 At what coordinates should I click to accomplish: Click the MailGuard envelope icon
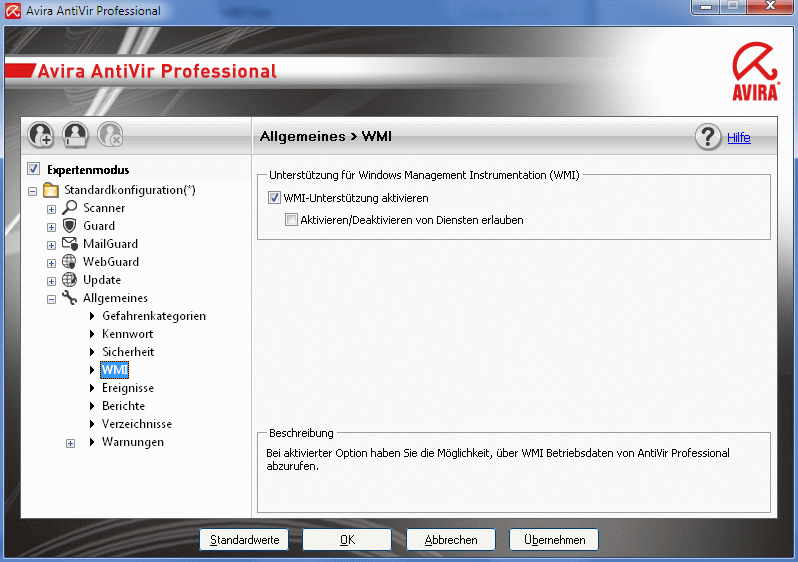70,244
